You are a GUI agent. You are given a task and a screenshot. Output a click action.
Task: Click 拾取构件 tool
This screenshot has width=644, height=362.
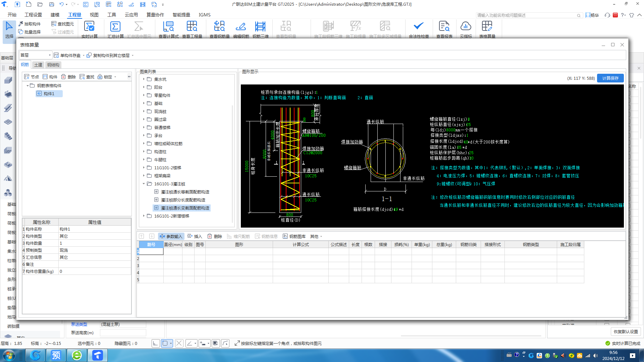point(30,24)
